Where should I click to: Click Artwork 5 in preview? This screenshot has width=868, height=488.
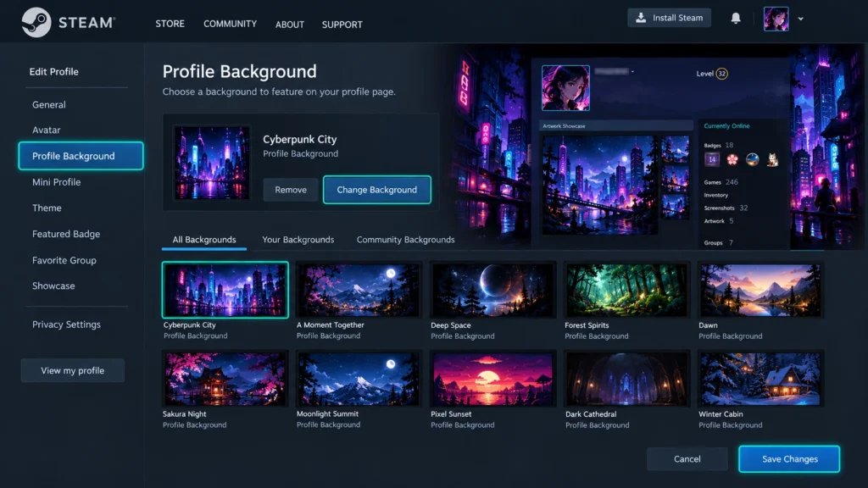coord(719,221)
